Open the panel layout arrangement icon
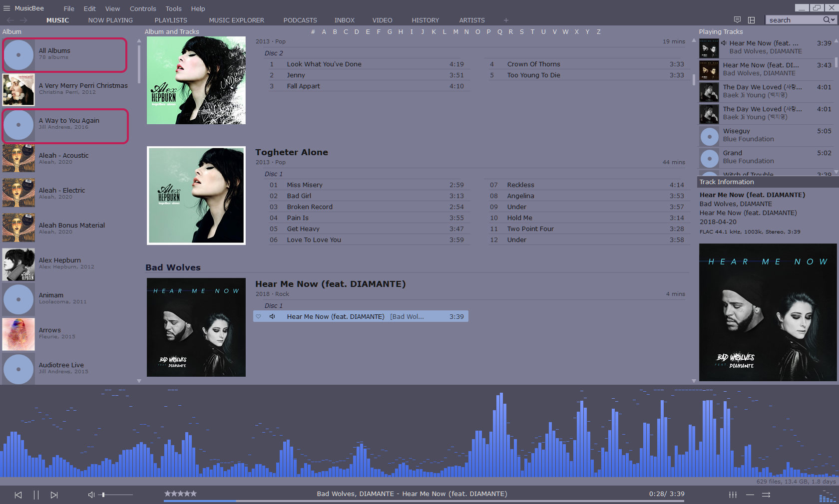Image resolution: width=839 pixels, height=504 pixels. (751, 20)
